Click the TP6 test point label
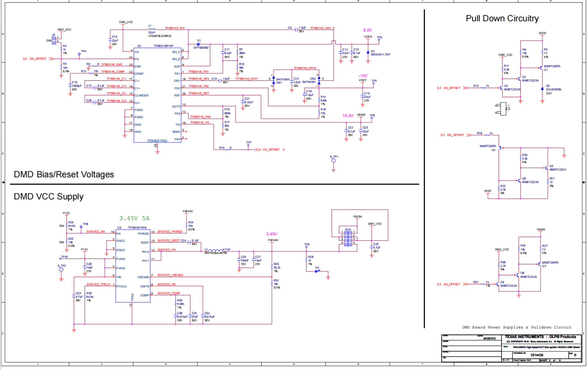Image resolution: width=588 pixels, height=370 pixels. [x=372, y=116]
